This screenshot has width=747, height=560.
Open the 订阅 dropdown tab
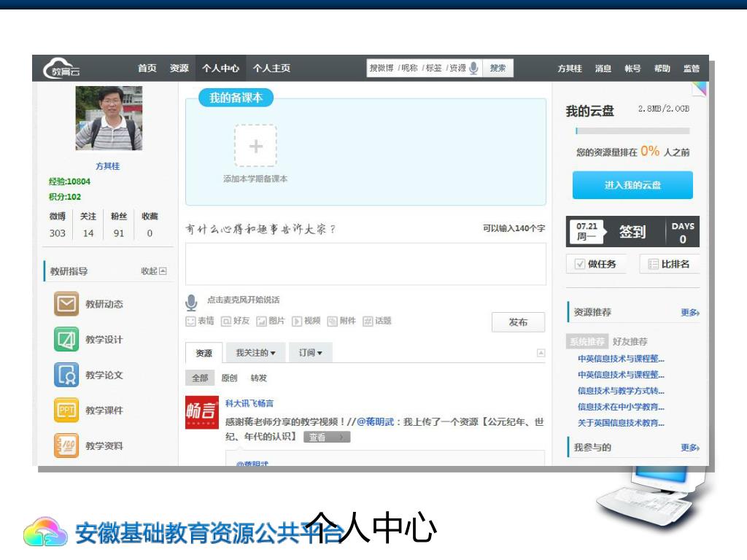point(310,353)
